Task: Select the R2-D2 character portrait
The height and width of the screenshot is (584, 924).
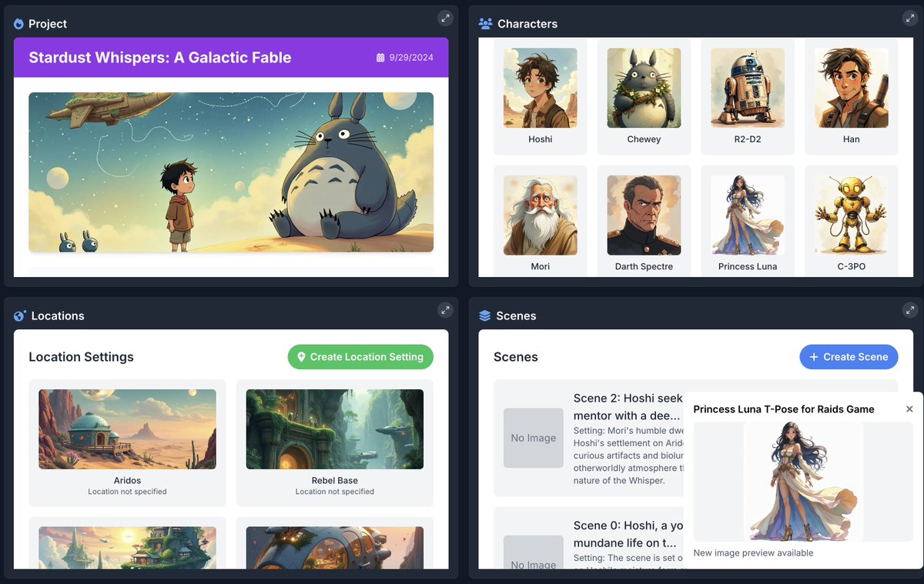Action: point(748,88)
